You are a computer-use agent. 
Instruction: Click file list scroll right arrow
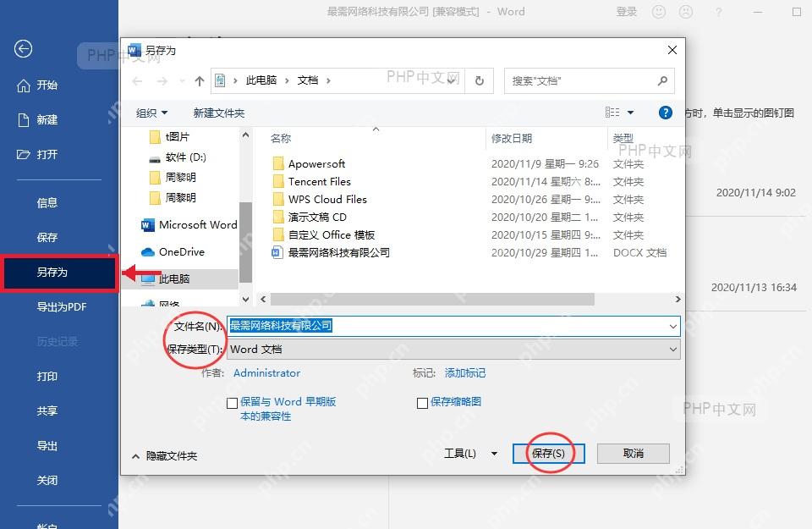[678, 300]
